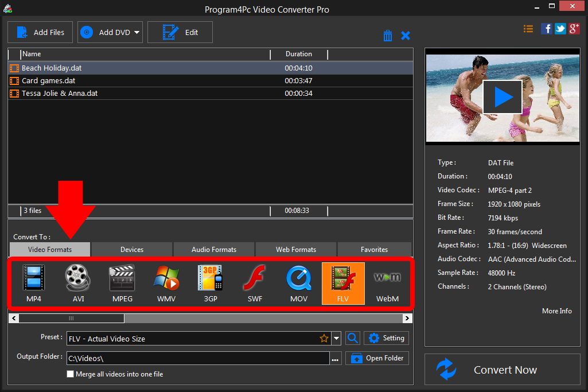Open the Preset dropdown list arrow

coord(337,339)
